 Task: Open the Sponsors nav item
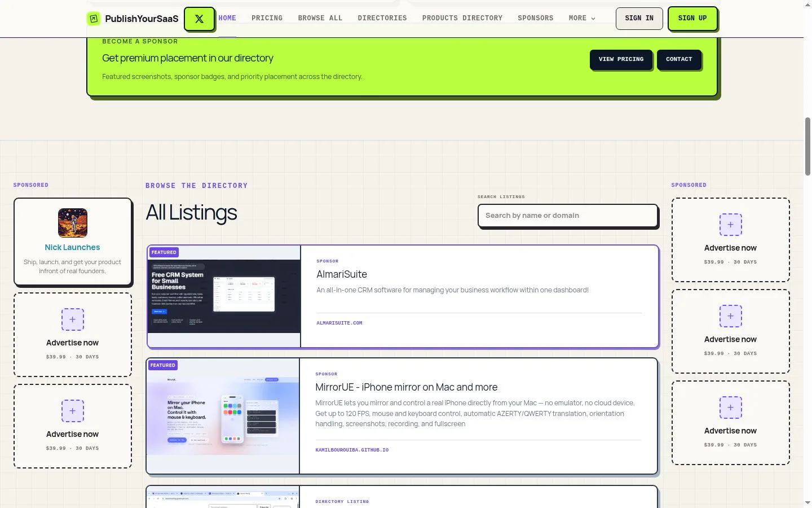coord(536,18)
